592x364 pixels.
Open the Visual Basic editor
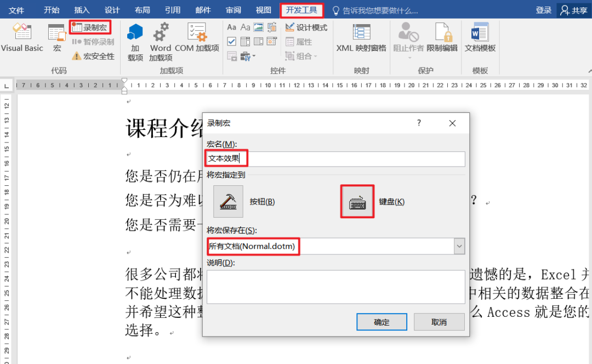pyautogui.click(x=22, y=37)
